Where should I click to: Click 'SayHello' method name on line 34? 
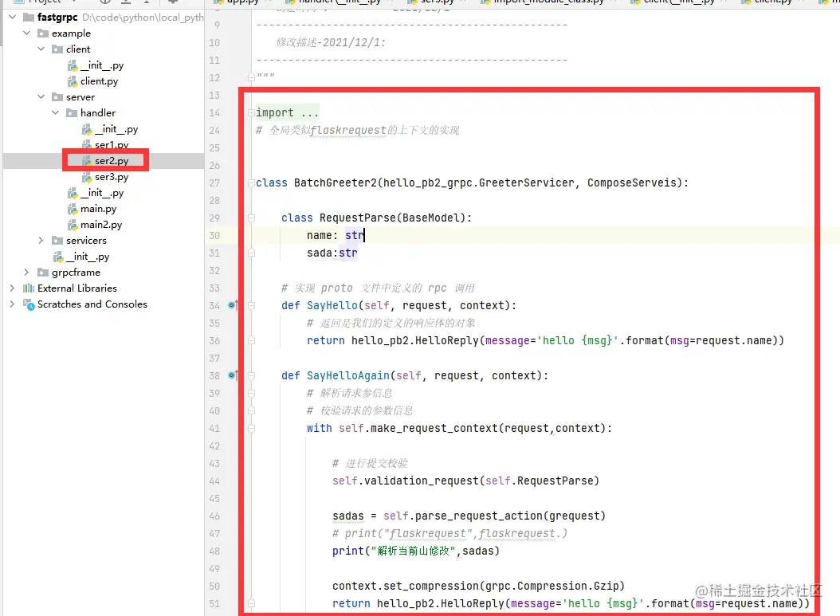[332, 305]
